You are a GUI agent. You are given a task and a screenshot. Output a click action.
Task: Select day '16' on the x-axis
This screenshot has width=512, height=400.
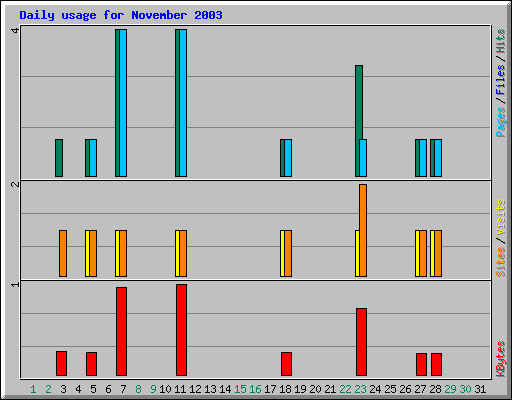[255, 389]
